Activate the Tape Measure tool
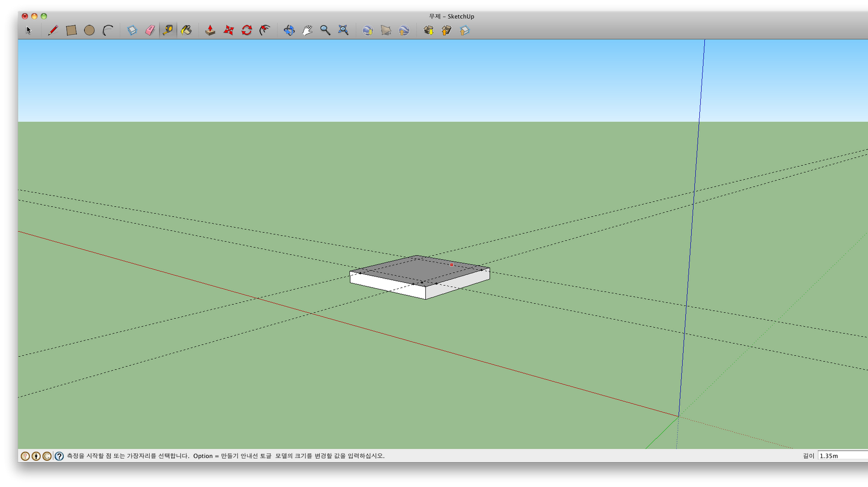The width and height of the screenshot is (868, 487). (x=168, y=30)
